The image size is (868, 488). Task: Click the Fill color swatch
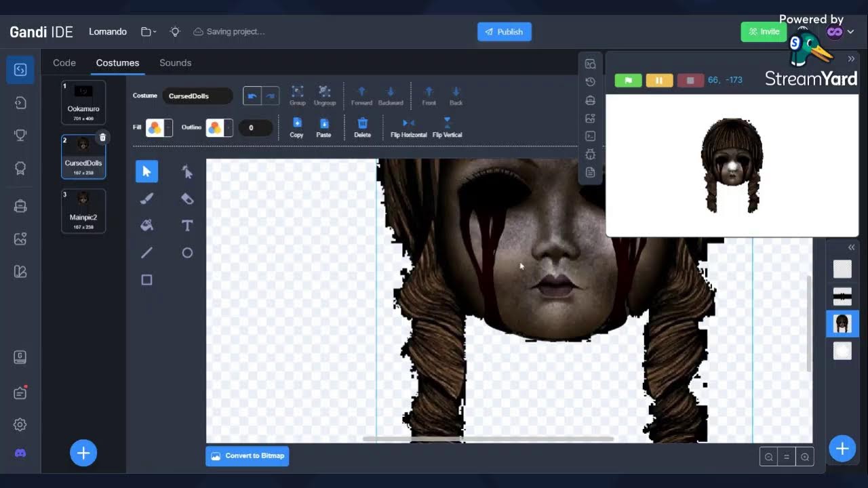coord(155,127)
